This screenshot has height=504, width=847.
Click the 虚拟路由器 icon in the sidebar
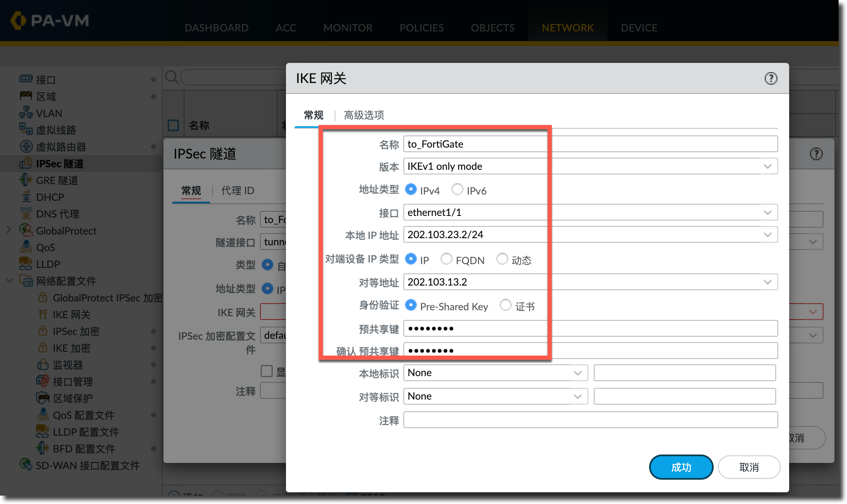26,146
